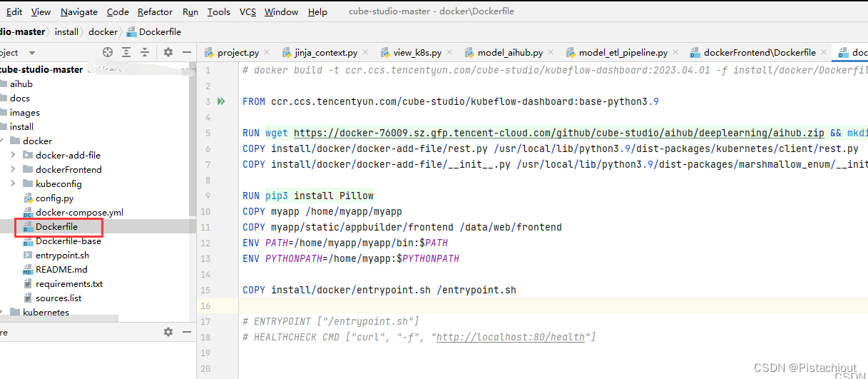868x379 pixels.
Task: Select requirements.txt in the project tree
Action: tap(69, 283)
